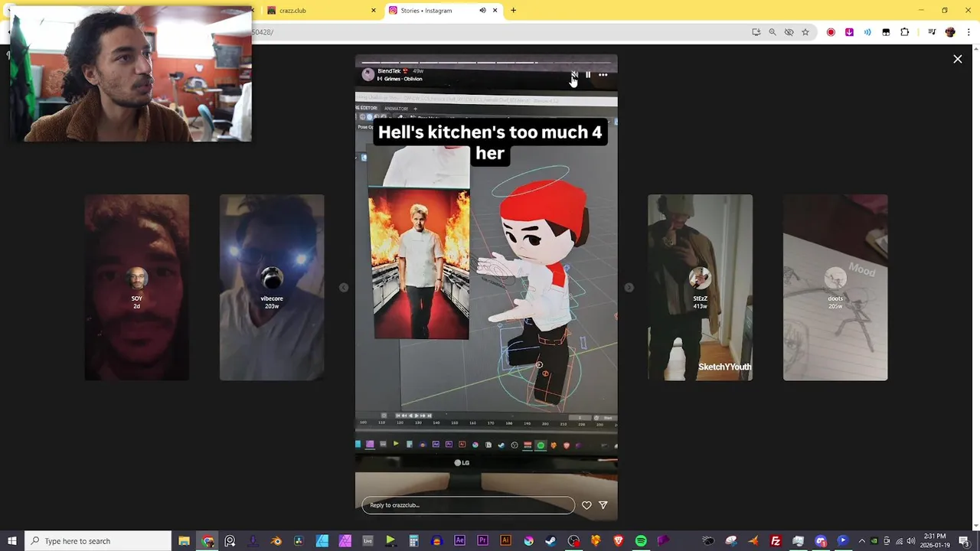Go to the previous story with left arrow
This screenshot has width=980, height=551.
click(344, 288)
